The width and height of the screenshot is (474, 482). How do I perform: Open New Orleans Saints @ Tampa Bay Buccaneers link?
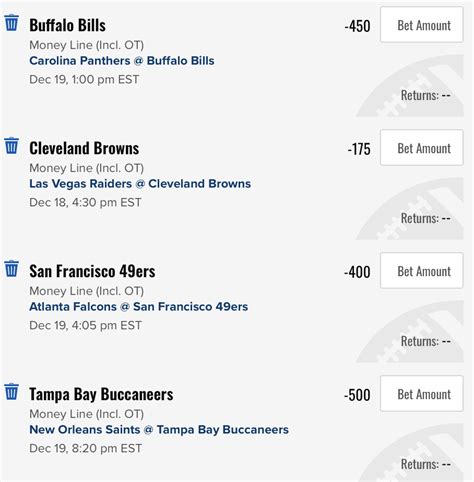(x=159, y=430)
